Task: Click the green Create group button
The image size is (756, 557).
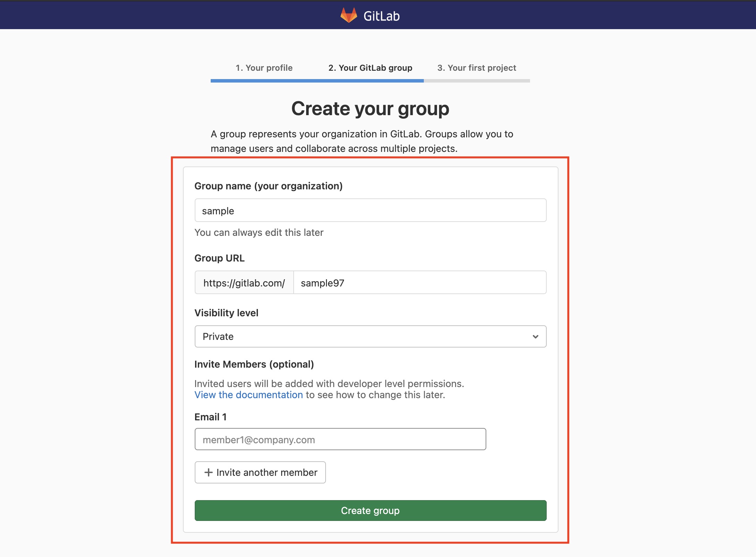Action: point(370,510)
